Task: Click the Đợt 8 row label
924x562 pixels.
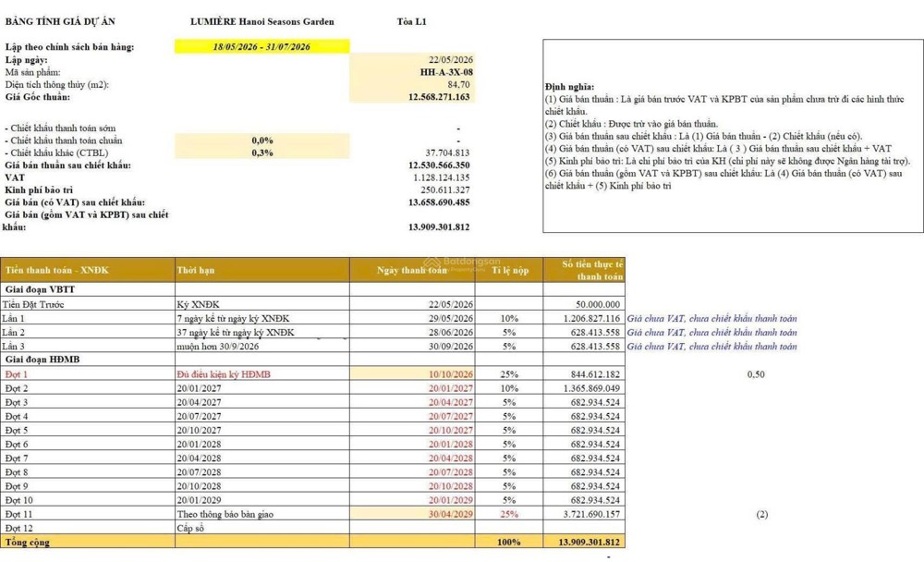Action: tap(17, 472)
